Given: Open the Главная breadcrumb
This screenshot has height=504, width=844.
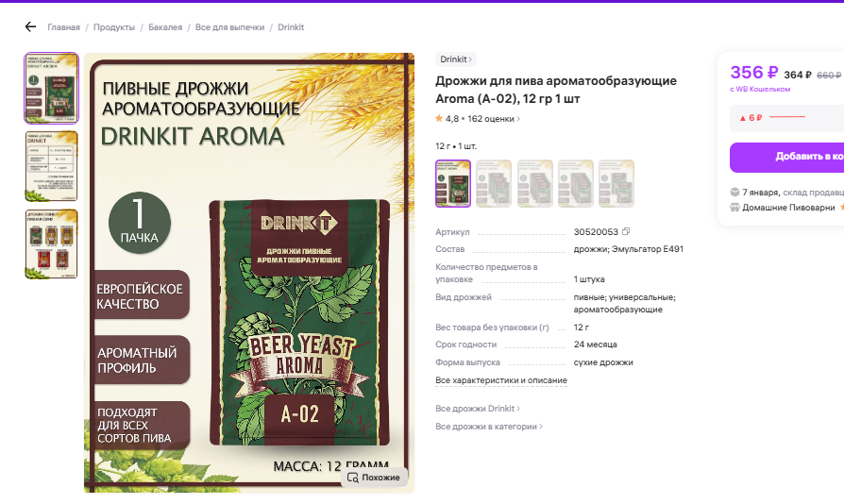Looking at the screenshot, I should tap(63, 26).
